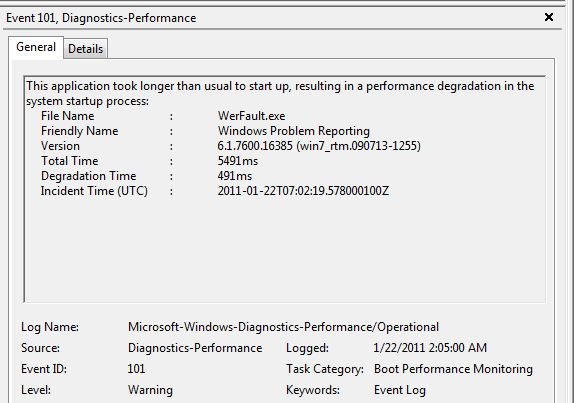Click the Keywords value Event Log

(x=400, y=390)
